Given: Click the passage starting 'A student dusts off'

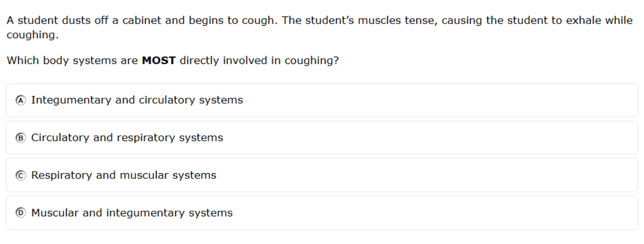Looking at the screenshot, I should click(319, 27).
